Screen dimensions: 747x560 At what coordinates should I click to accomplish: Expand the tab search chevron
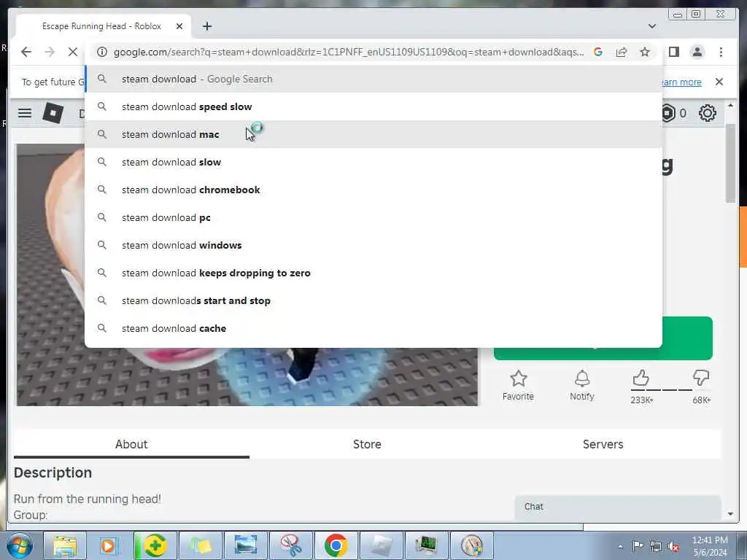(x=651, y=26)
